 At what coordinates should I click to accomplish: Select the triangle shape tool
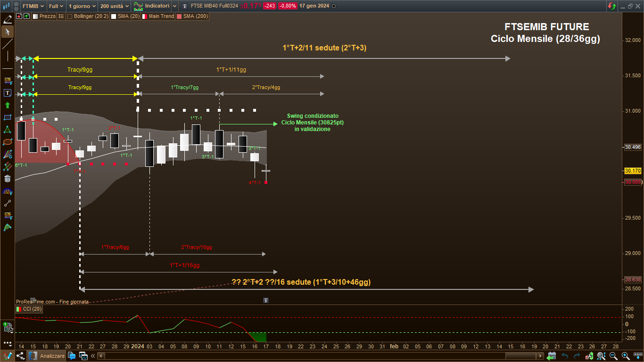(7, 130)
